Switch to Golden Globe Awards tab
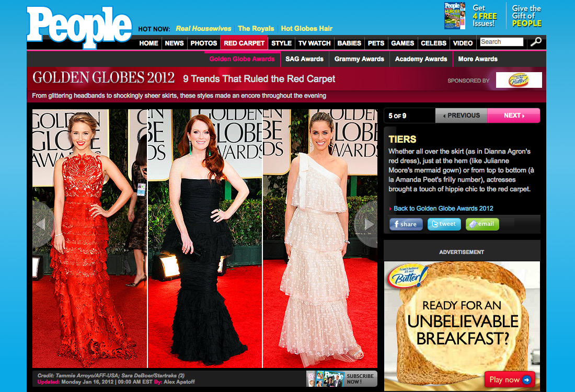575x392 pixels. coord(241,59)
